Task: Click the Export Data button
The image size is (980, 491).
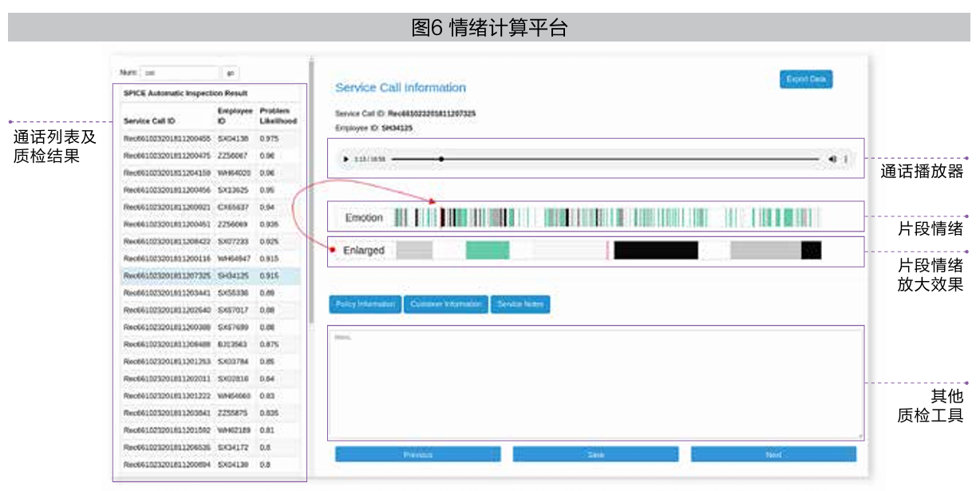Action: click(x=805, y=79)
